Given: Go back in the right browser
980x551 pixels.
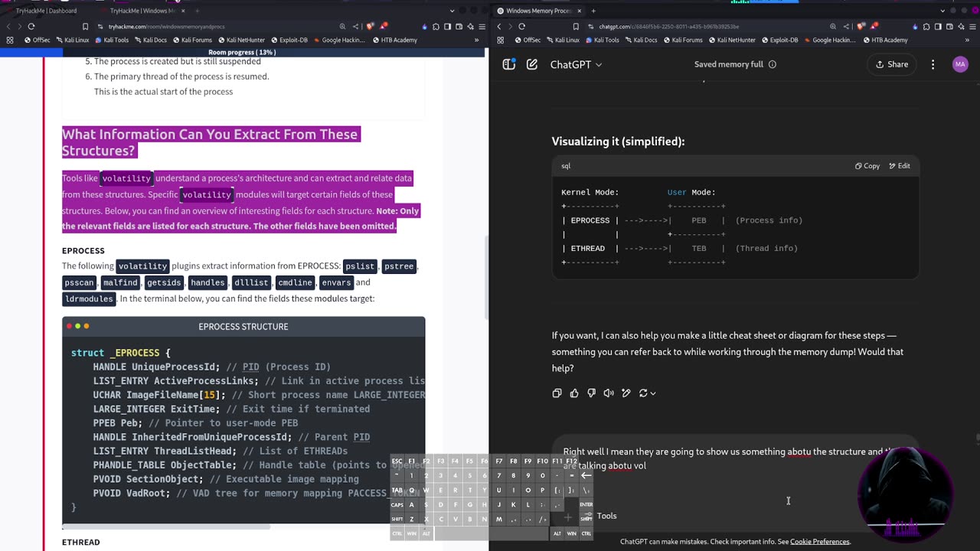Looking at the screenshot, I should (498, 26).
